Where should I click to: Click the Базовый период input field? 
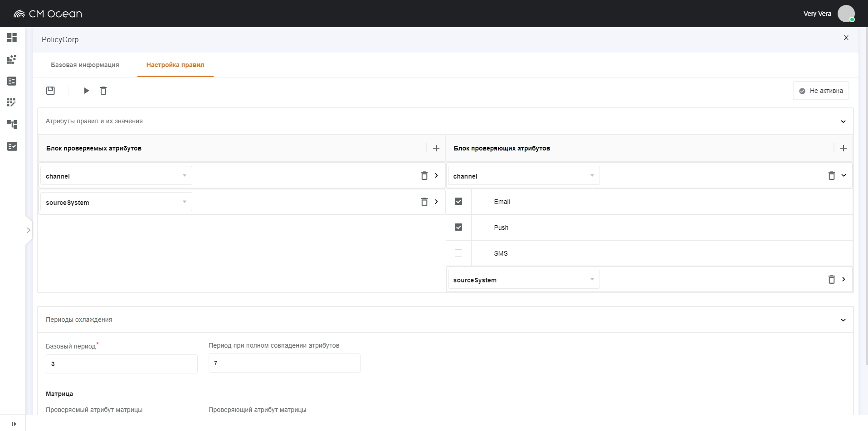122,364
